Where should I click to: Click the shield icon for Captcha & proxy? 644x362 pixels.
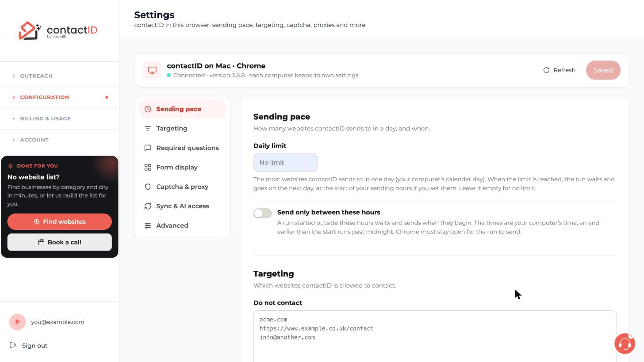click(x=148, y=187)
